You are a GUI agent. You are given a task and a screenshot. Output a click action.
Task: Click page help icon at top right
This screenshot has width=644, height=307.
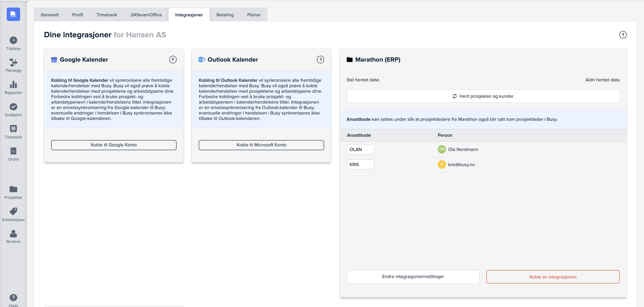(x=623, y=35)
